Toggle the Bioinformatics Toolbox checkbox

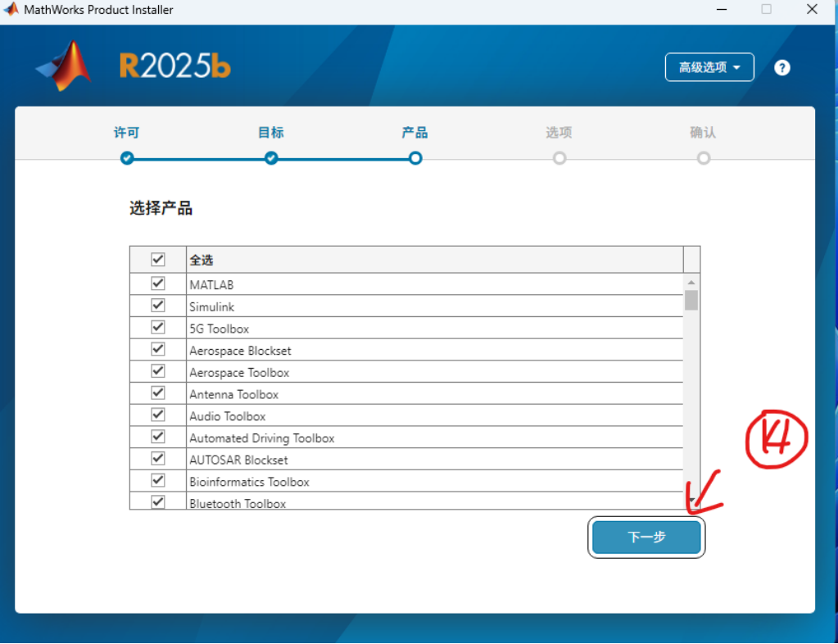(x=157, y=480)
